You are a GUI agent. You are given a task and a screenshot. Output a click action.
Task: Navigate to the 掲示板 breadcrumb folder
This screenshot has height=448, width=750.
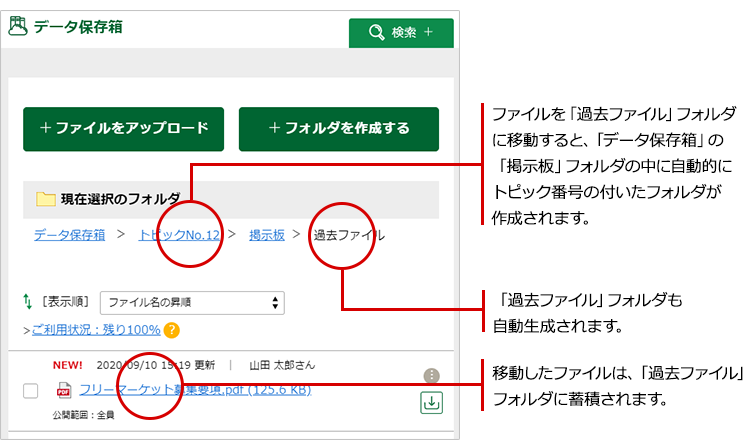point(267,235)
